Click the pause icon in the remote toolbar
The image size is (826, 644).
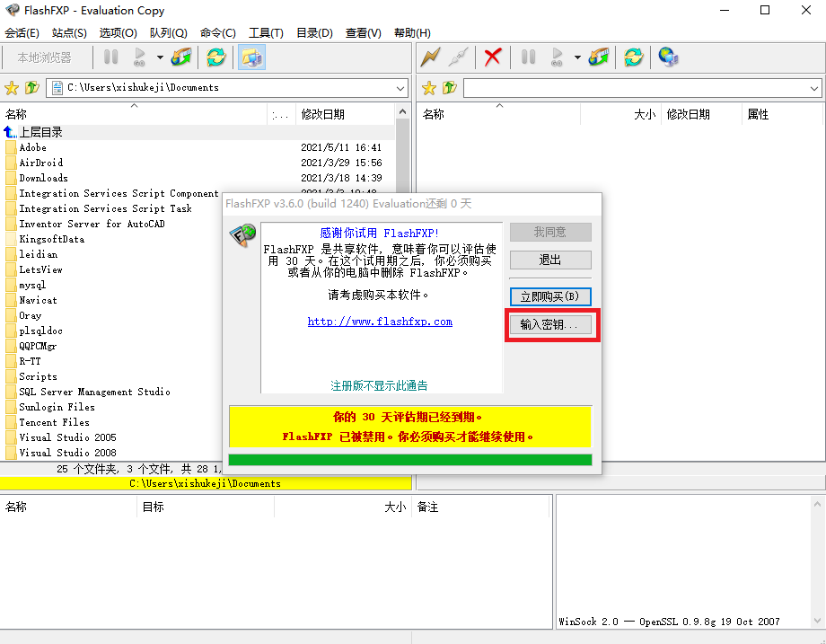click(528, 57)
